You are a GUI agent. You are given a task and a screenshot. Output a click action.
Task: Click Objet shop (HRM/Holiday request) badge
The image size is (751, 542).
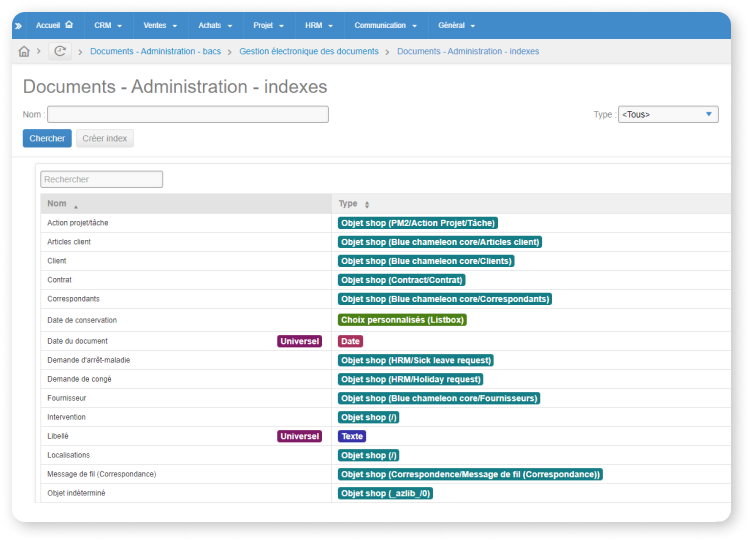pyautogui.click(x=410, y=379)
